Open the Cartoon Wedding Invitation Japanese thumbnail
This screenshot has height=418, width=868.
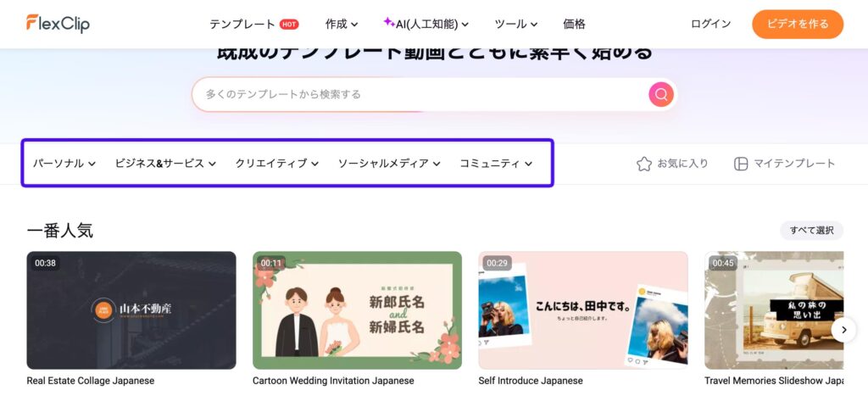click(x=357, y=310)
